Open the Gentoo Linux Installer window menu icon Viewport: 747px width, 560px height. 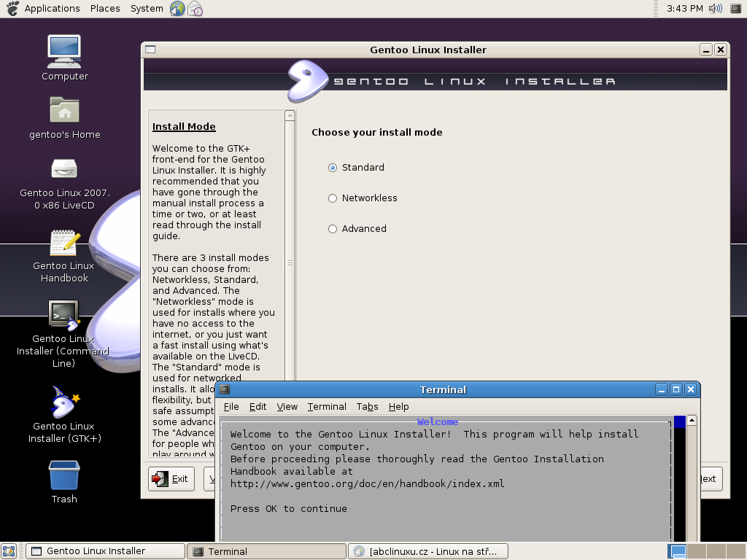point(150,50)
